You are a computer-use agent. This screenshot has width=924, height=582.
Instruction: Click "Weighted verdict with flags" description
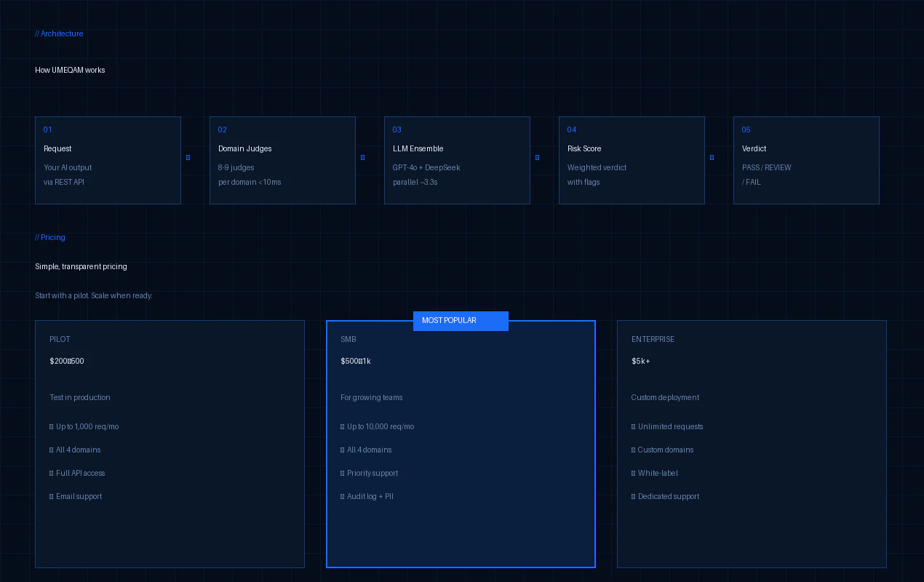[x=597, y=175]
